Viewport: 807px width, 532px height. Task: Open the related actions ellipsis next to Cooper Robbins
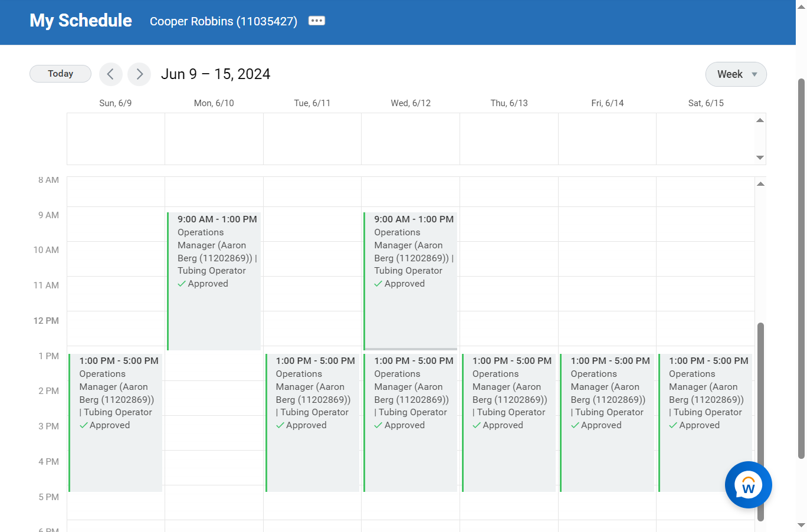[317, 21]
